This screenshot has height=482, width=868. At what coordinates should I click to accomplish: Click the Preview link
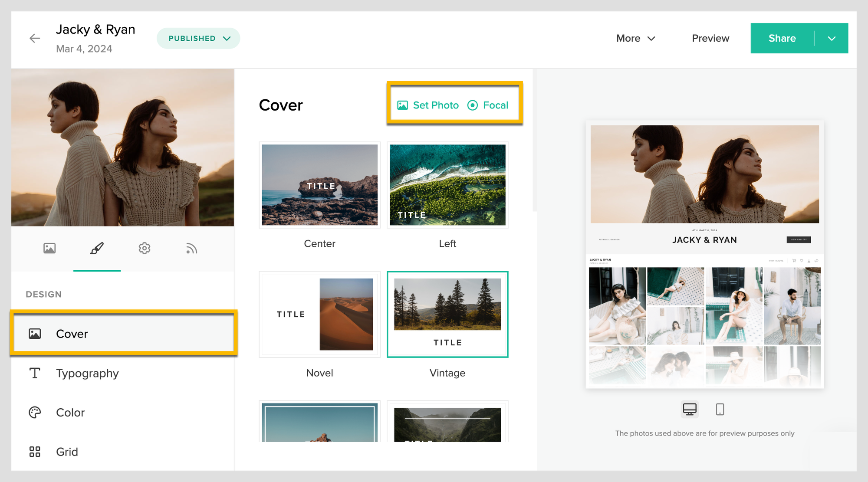(x=710, y=38)
